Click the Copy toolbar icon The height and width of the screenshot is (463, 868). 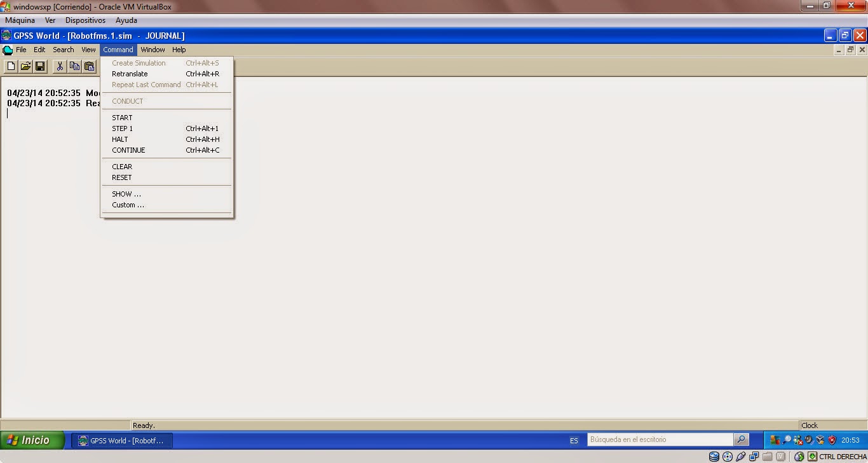[x=74, y=66]
